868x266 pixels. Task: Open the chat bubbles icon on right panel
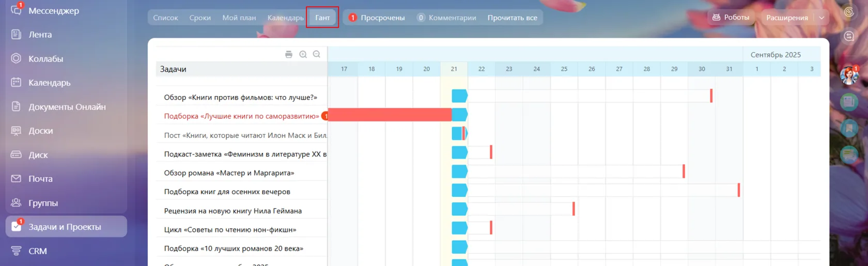tap(849, 36)
